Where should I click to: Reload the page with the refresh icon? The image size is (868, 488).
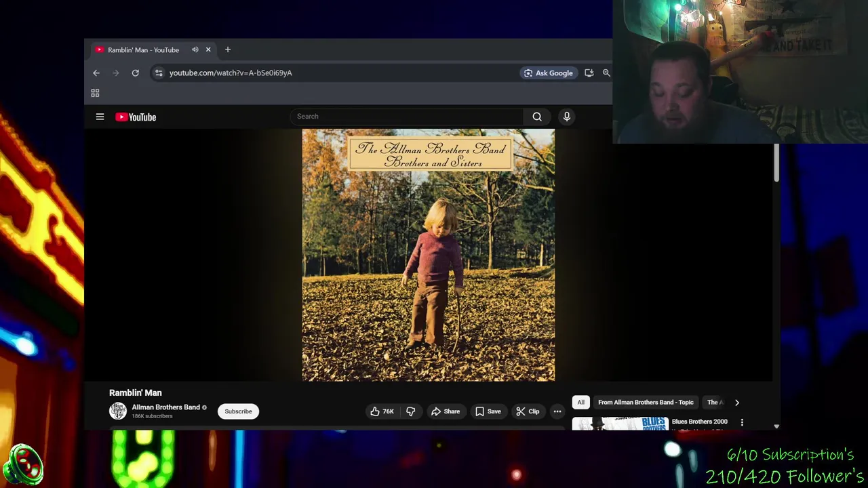[135, 73]
